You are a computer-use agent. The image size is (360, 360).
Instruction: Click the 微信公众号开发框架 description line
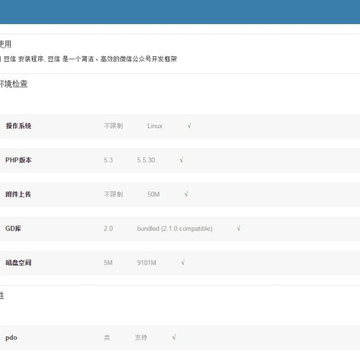click(88, 59)
